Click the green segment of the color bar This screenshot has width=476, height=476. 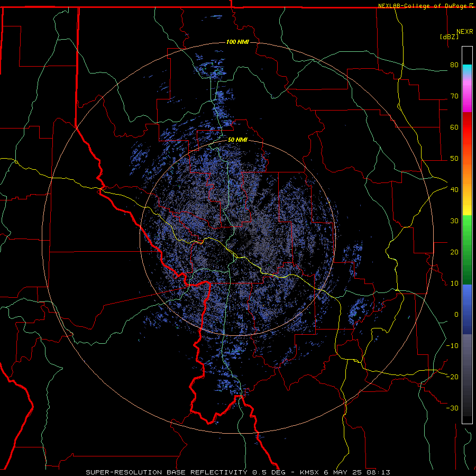(x=467, y=250)
